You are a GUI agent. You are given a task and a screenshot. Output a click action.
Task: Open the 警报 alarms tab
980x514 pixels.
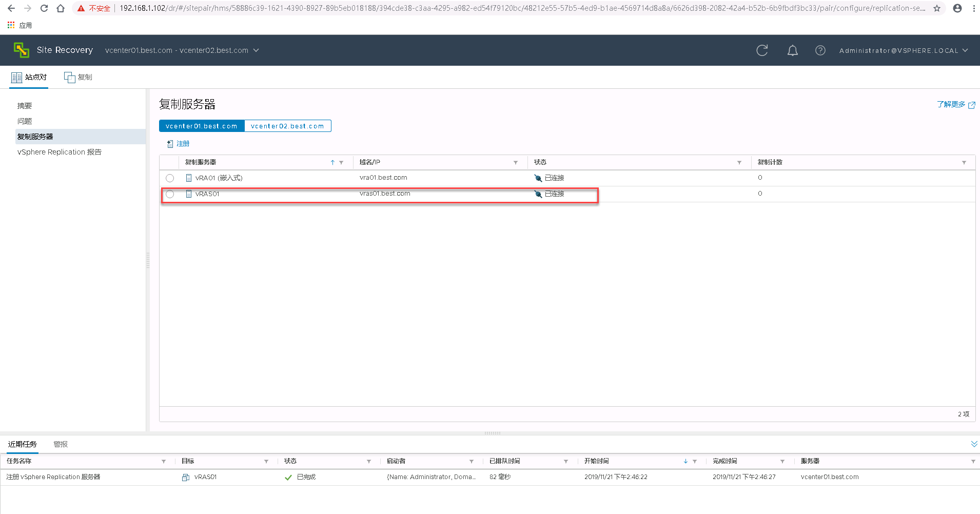point(61,444)
